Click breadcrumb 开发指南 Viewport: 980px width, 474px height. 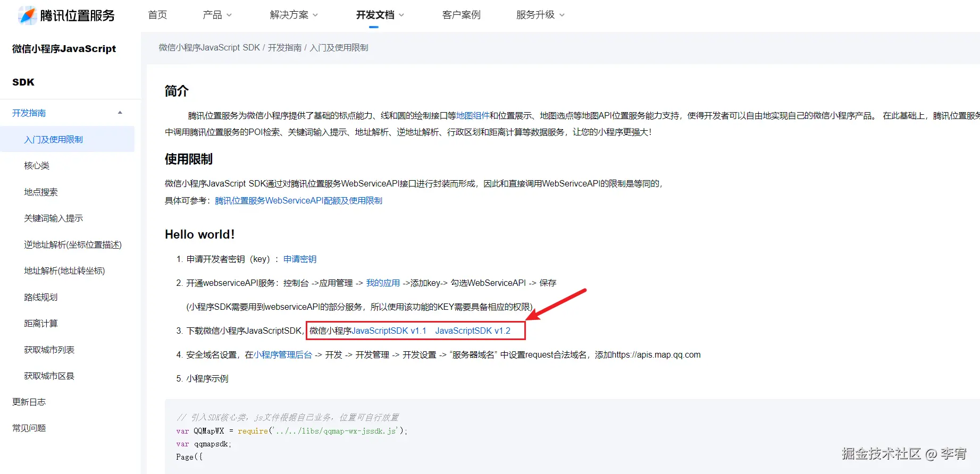click(284, 47)
